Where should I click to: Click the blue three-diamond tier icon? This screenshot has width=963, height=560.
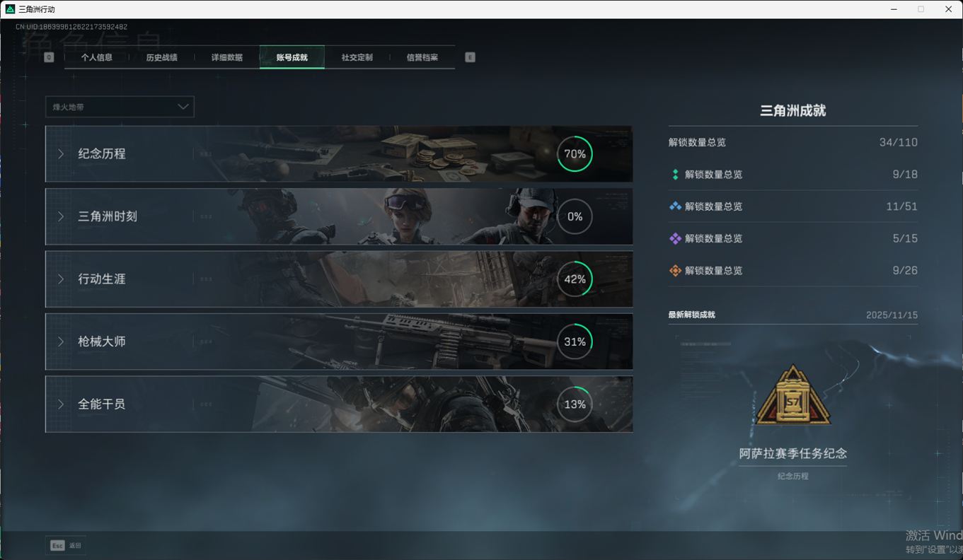pyautogui.click(x=675, y=206)
